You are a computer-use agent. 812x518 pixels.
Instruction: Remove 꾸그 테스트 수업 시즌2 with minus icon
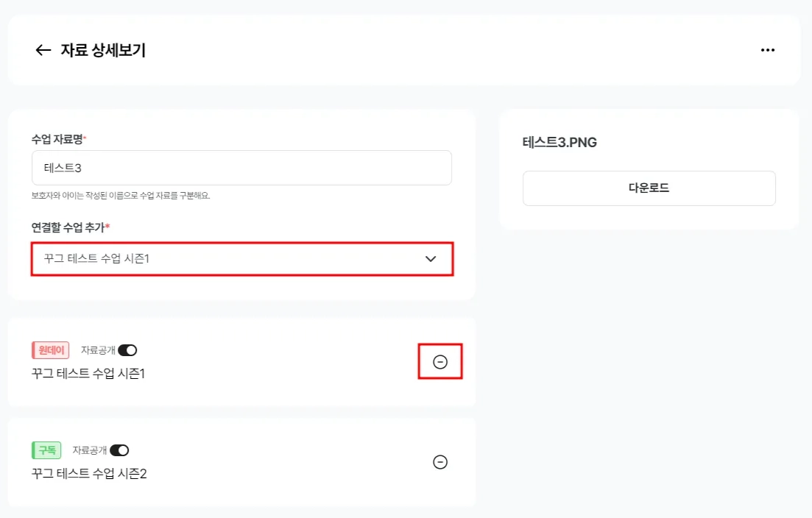tap(440, 462)
